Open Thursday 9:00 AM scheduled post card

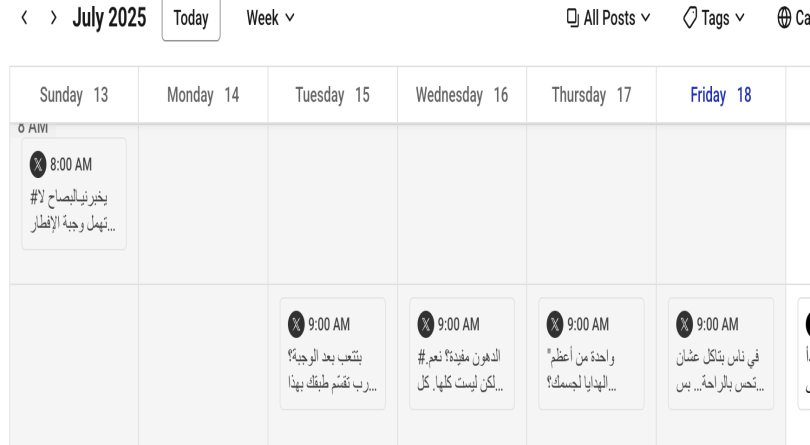[x=591, y=354]
